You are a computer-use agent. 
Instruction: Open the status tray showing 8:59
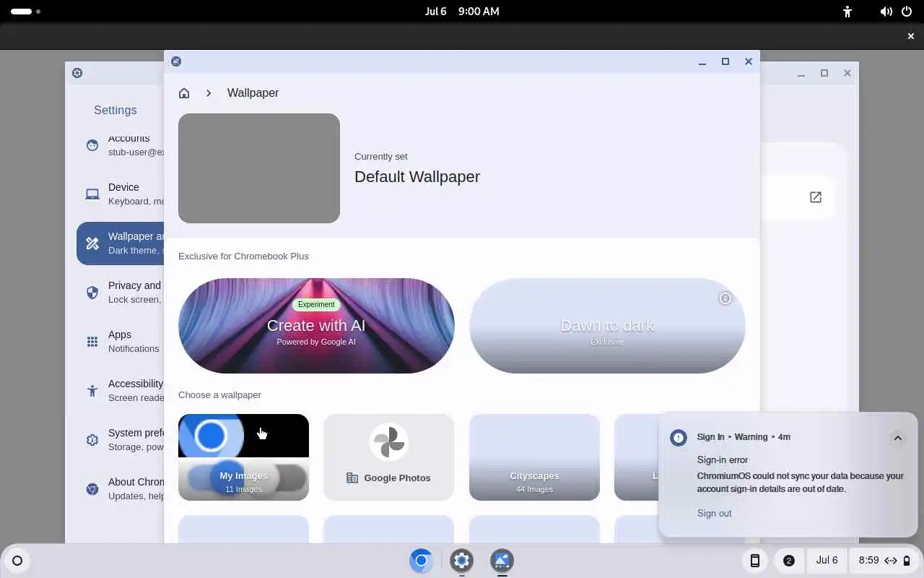coord(885,561)
